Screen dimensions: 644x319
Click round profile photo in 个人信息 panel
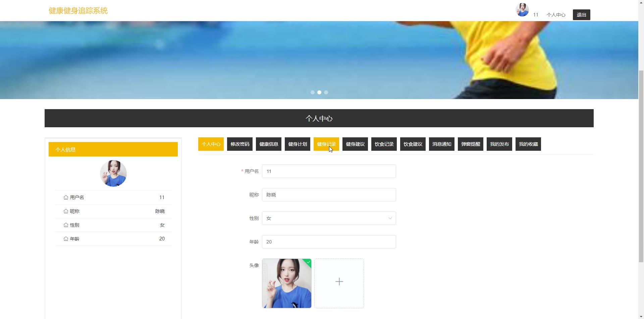click(113, 173)
